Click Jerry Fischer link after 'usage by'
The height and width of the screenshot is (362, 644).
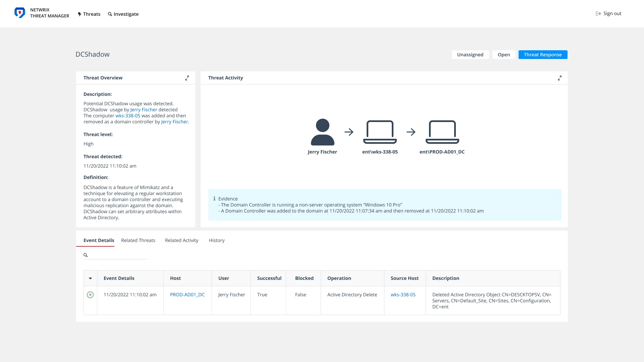tap(144, 110)
